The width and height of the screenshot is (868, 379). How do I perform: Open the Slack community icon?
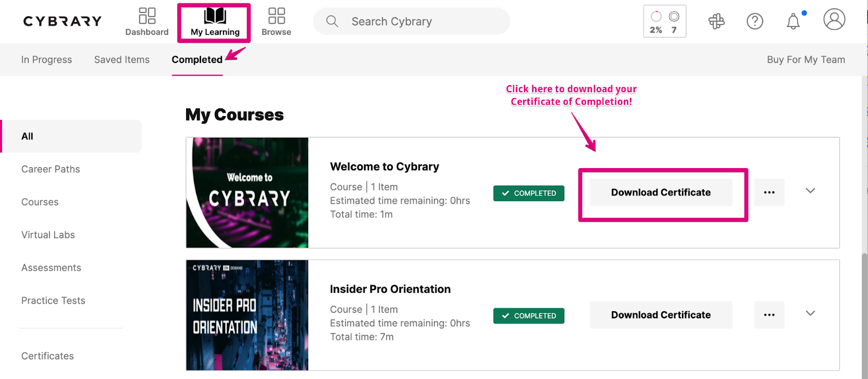717,21
